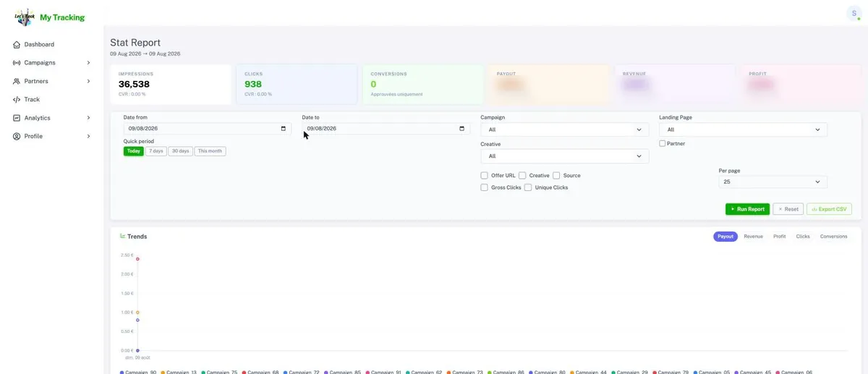Select the 7 days quick period
868x374 pixels.
click(x=156, y=151)
